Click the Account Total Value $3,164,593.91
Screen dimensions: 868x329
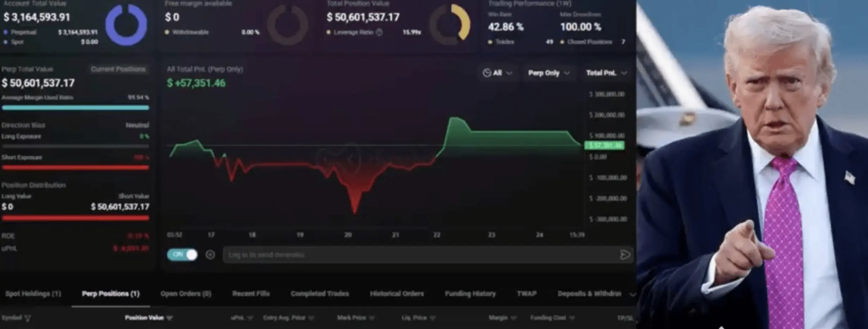coord(37,17)
